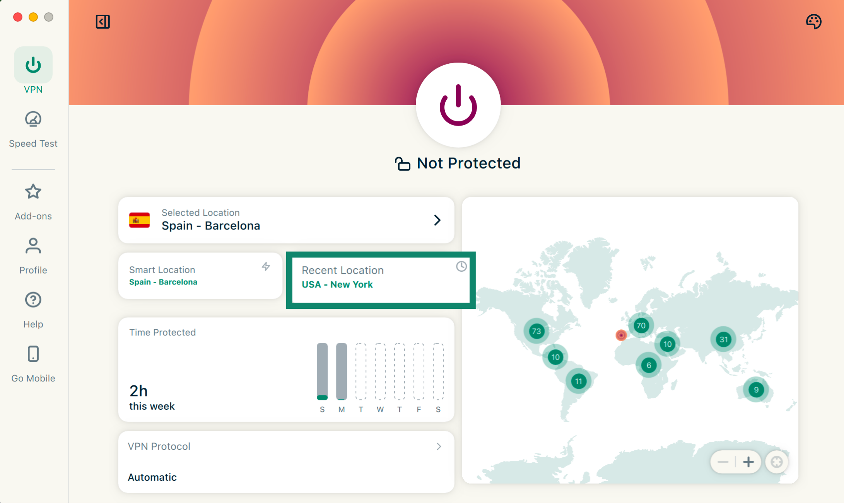This screenshot has width=844, height=504.
Task: Select the 31 server cluster in Asia
Action: (723, 340)
